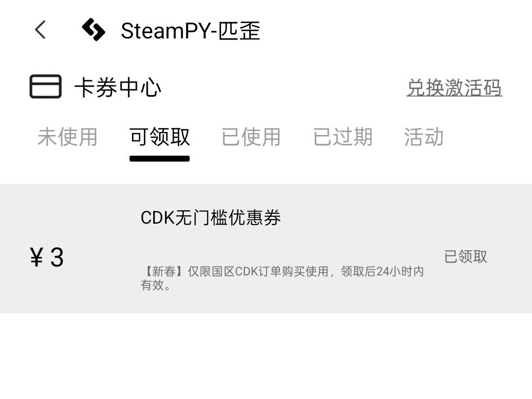Tap the yen symbol on the coupon

point(36,257)
